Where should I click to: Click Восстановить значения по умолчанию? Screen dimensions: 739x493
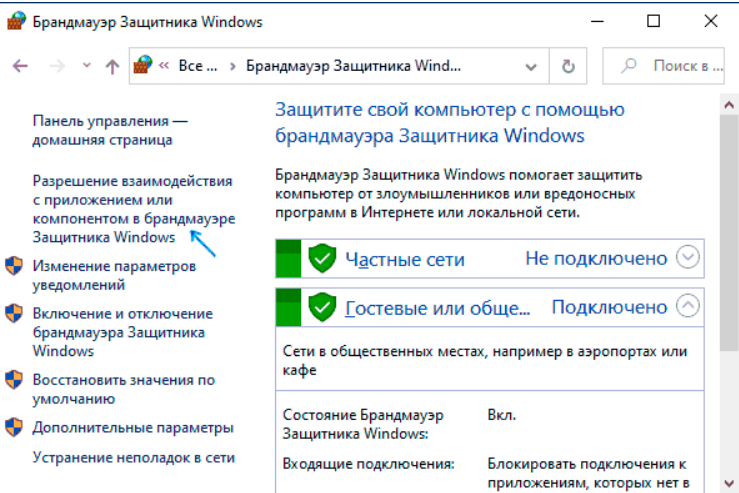click(x=123, y=389)
